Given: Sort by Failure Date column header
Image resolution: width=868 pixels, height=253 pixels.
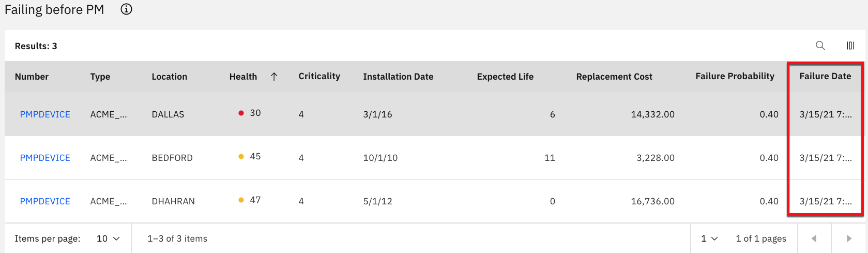Looking at the screenshot, I should 825,76.
